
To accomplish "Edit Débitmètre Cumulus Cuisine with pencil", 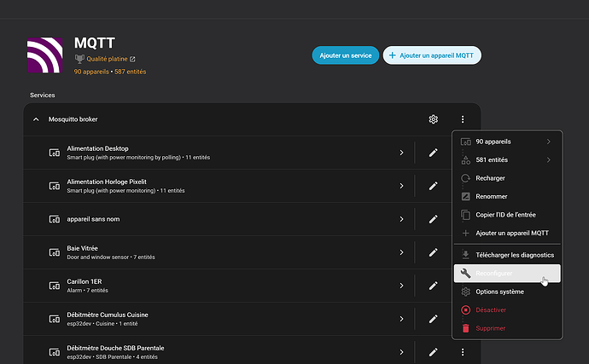I will pos(434,319).
